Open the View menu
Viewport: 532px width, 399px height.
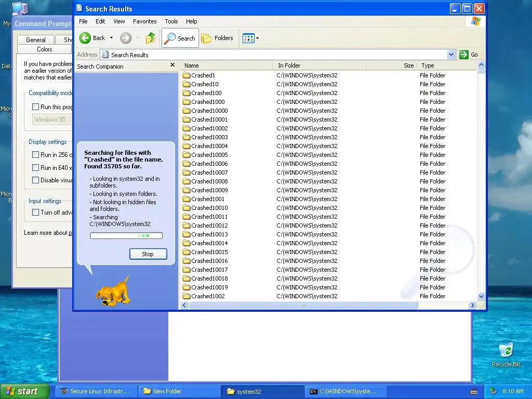coord(119,21)
